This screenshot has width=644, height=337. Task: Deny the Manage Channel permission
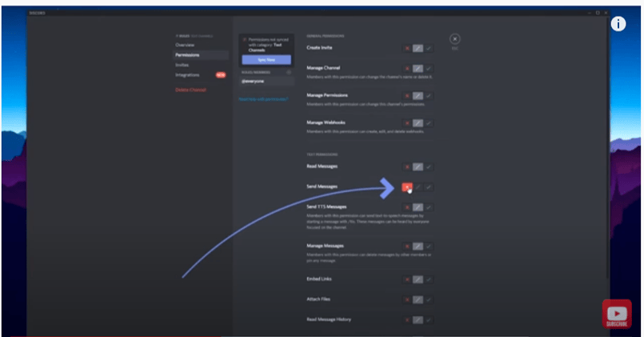click(407, 69)
